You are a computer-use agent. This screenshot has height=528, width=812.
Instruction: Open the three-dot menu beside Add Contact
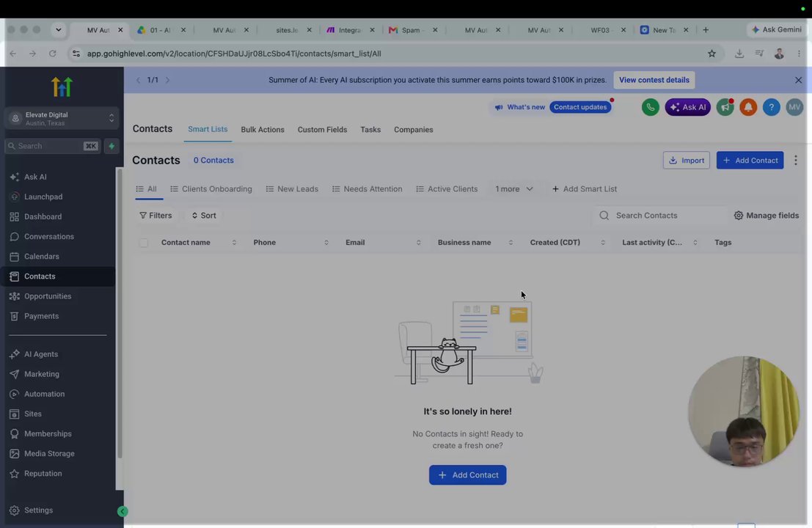tap(795, 161)
